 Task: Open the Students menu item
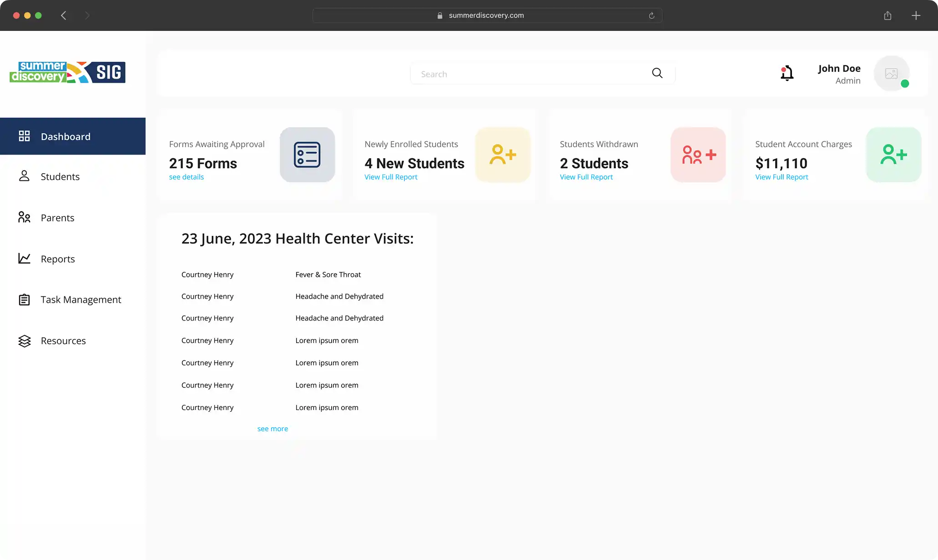[x=60, y=177]
